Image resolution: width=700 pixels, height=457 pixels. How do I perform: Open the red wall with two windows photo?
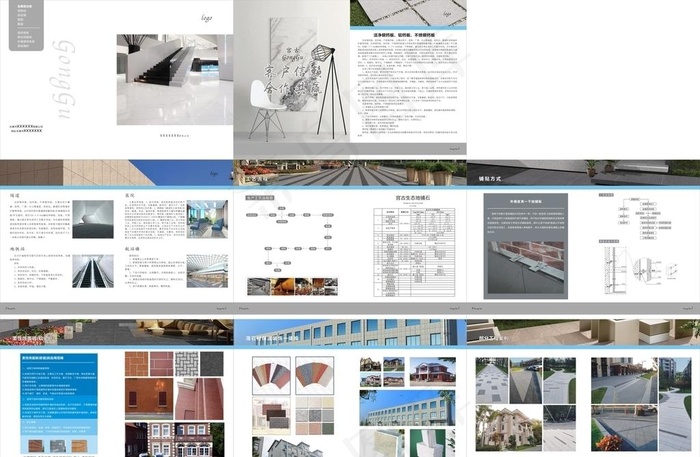pos(149,399)
